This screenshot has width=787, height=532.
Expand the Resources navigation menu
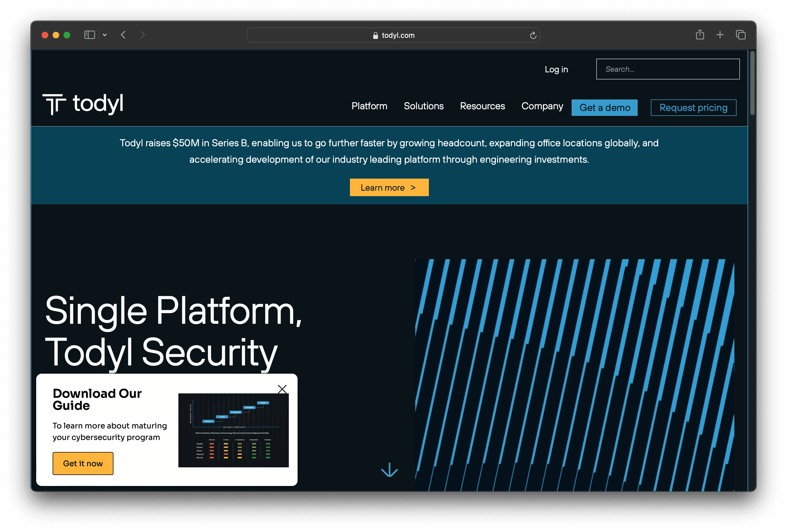[482, 106]
